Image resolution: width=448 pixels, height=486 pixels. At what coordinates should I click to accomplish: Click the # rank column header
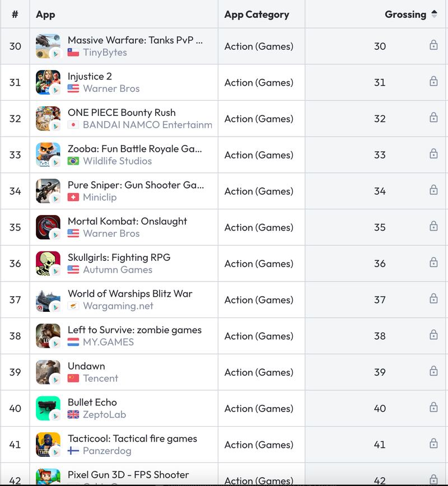pos(15,15)
